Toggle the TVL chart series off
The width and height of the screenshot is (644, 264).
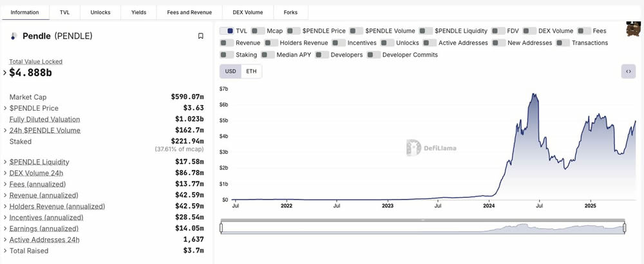pos(227,31)
